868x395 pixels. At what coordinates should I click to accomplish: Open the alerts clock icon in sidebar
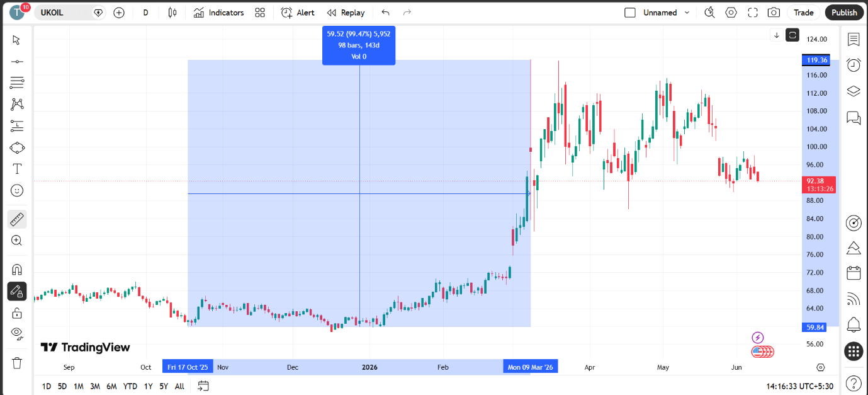click(854, 65)
